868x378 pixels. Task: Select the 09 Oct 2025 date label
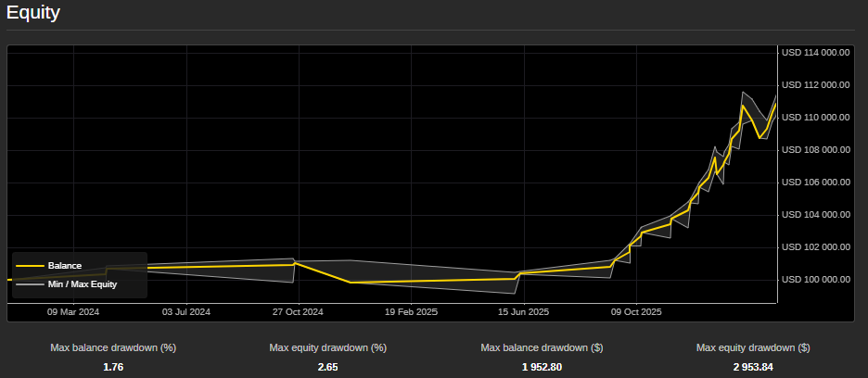click(x=636, y=312)
